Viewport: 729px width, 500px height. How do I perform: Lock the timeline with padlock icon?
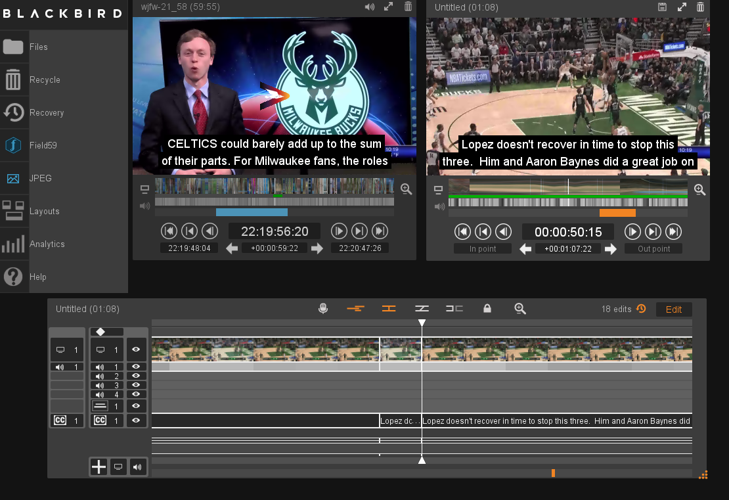point(487,309)
